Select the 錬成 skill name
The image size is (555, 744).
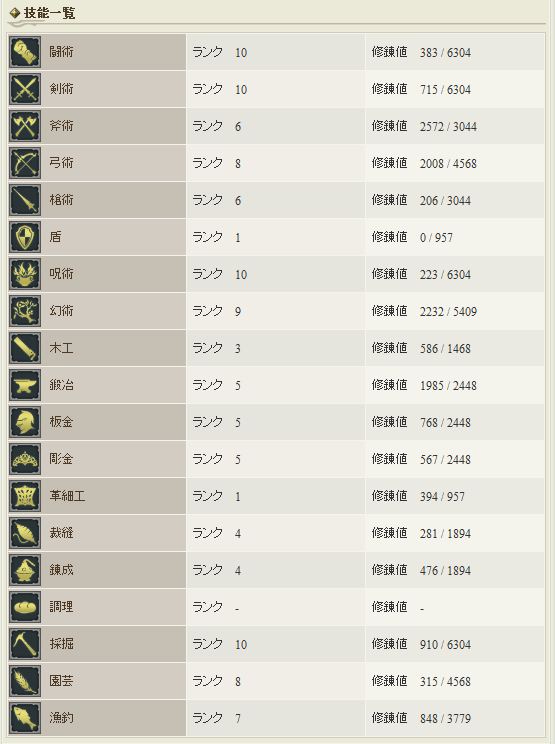coord(61,570)
